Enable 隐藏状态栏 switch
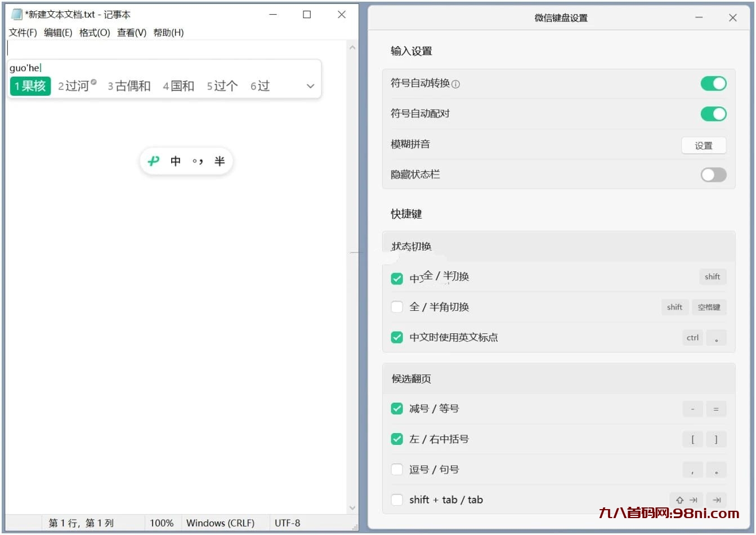The height and width of the screenshot is (535, 756). pyautogui.click(x=713, y=175)
